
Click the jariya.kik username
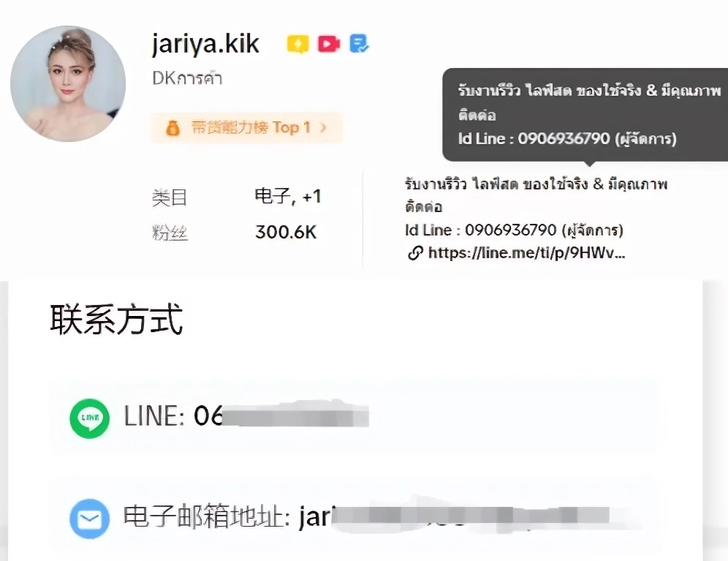pyautogui.click(x=205, y=44)
